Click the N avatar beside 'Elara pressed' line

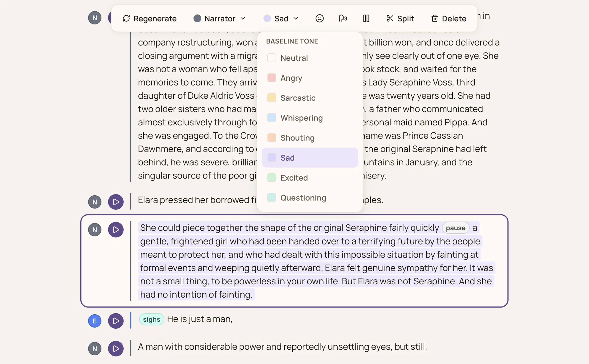(95, 202)
